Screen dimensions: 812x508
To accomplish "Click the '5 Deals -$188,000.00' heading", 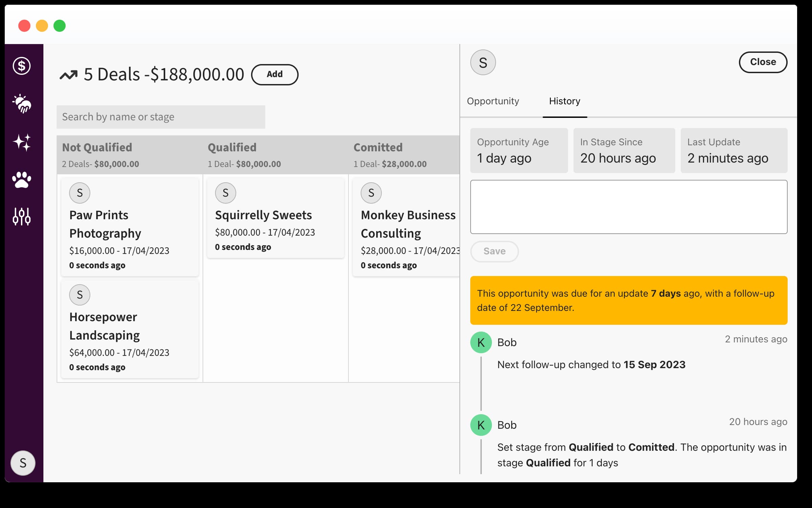I will point(164,75).
